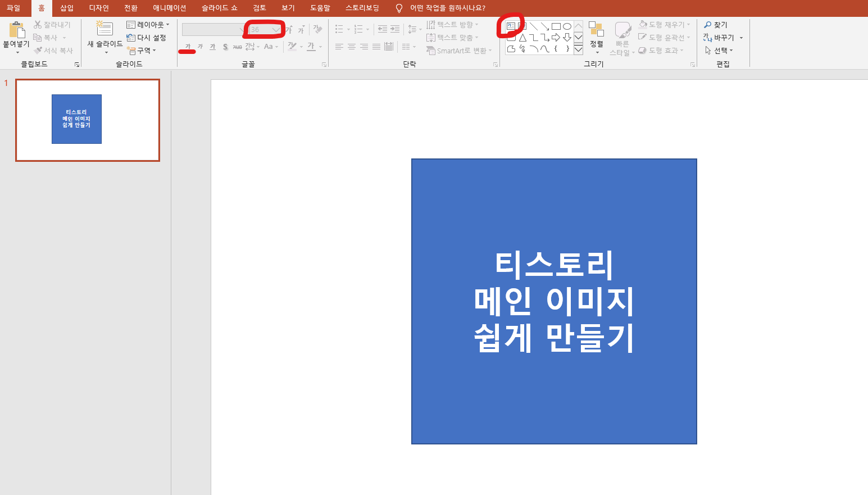This screenshot has width=868, height=495.
Task: Open the font name combo box
Action: 214,29
